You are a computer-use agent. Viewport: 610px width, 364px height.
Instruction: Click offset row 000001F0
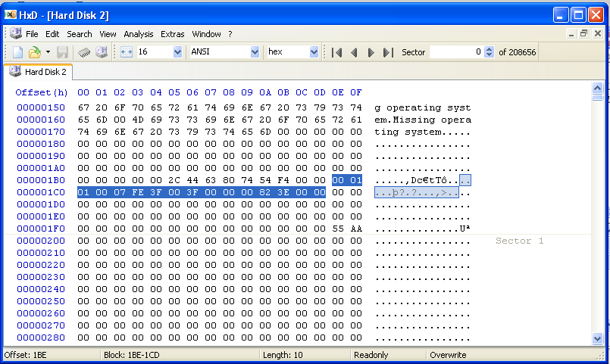41,229
